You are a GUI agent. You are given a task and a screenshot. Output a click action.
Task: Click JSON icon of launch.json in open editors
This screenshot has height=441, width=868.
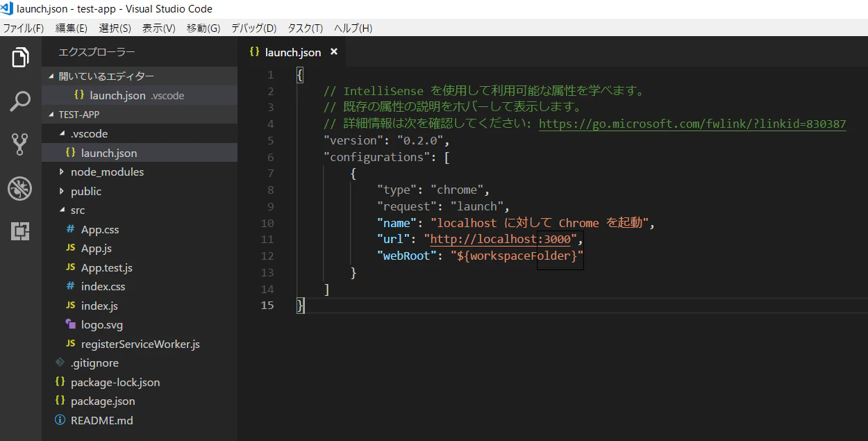tap(79, 95)
